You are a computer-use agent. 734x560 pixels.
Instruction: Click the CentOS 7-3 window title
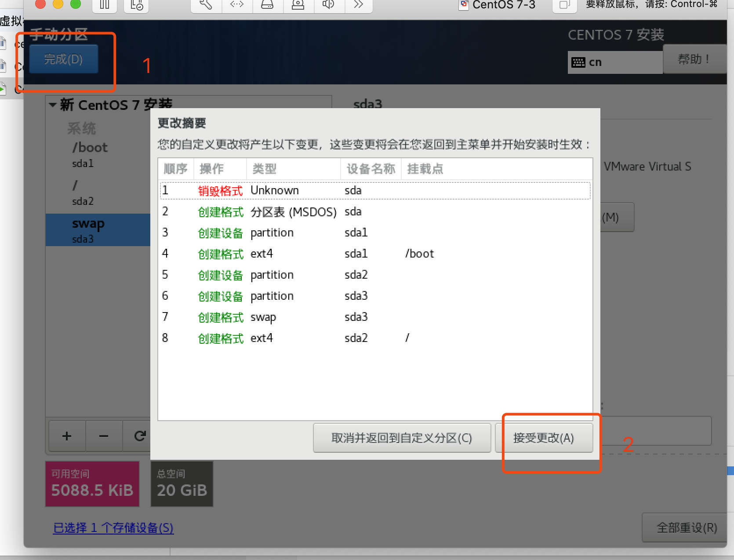(504, 5)
